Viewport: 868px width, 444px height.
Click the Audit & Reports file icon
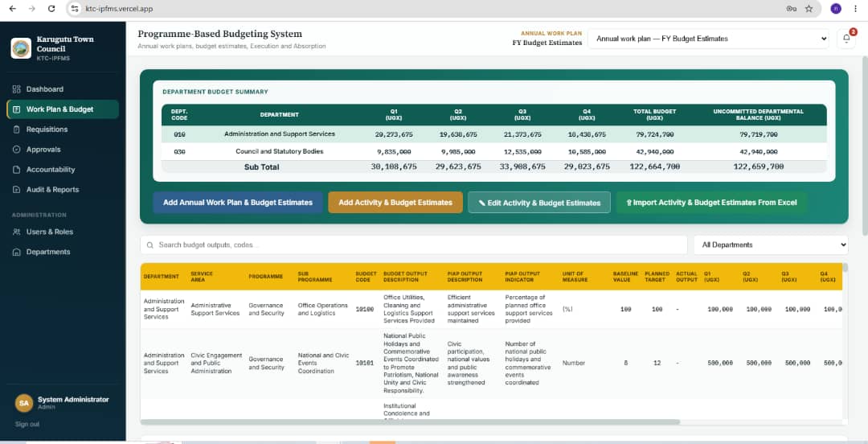click(x=16, y=190)
